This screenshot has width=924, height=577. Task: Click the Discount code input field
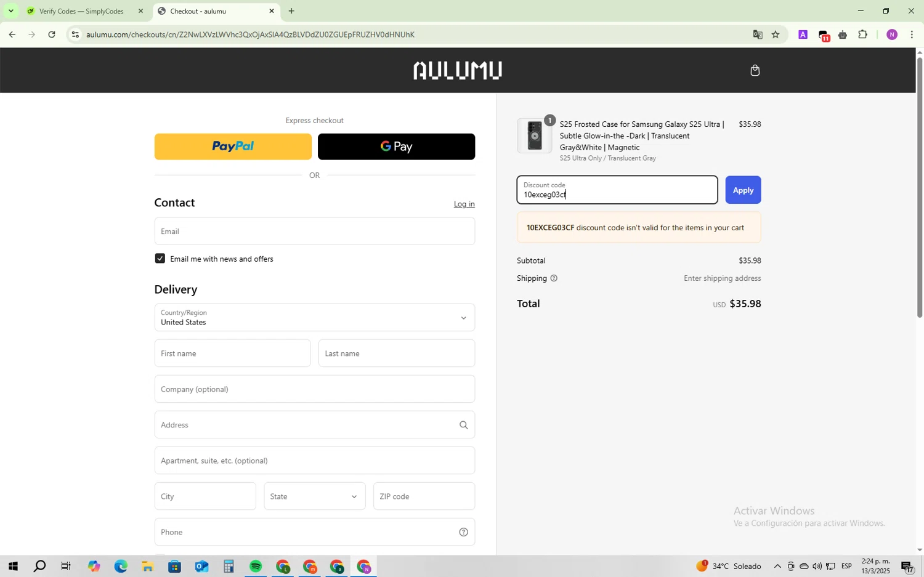[617, 190]
